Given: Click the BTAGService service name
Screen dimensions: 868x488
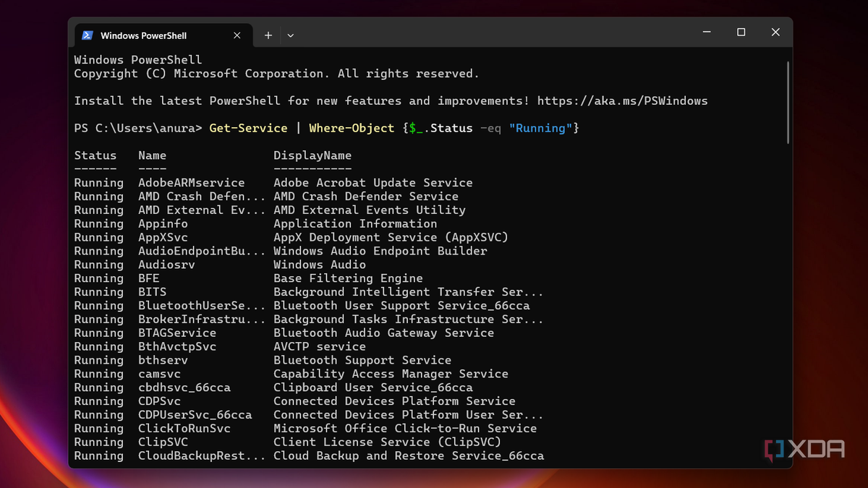Looking at the screenshot, I should tap(177, 333).
